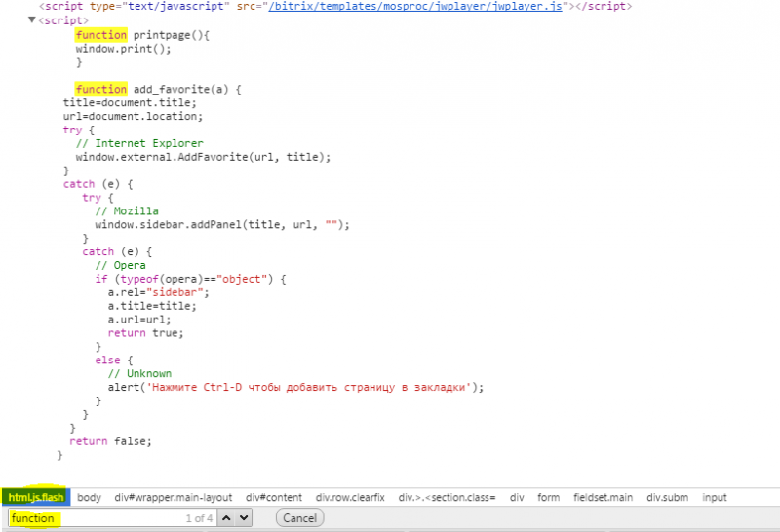The height and width of the screenshot is (532, 780).
Task: Click the opening script type="text/javascript" tag
Action: [x=335, y=6]
